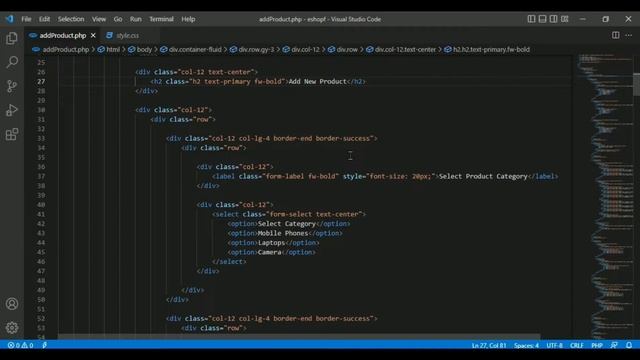The width and height of the screenshot is (640, 360).
Task: Click line number 41 in gutter
Action: point(41,214)
